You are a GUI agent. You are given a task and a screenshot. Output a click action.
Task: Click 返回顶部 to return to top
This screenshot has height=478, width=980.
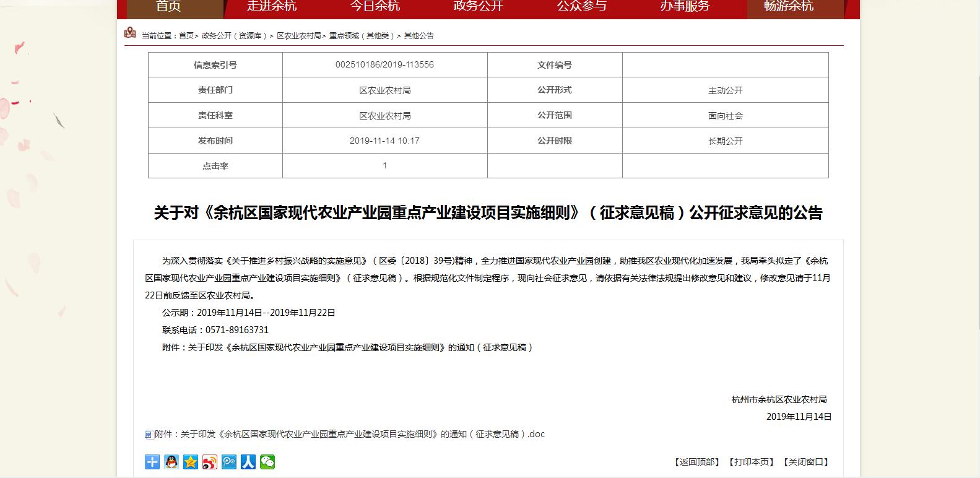697,462
